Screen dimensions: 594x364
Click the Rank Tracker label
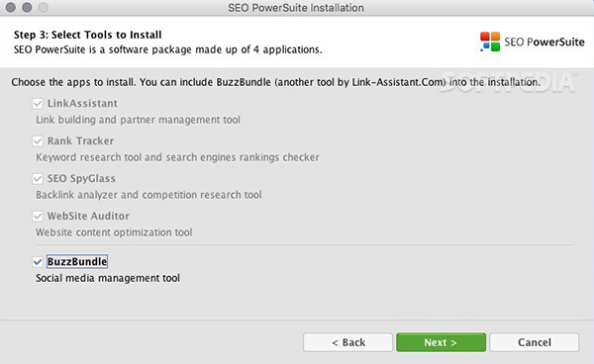pyautogui.click(x=80, y=140)
